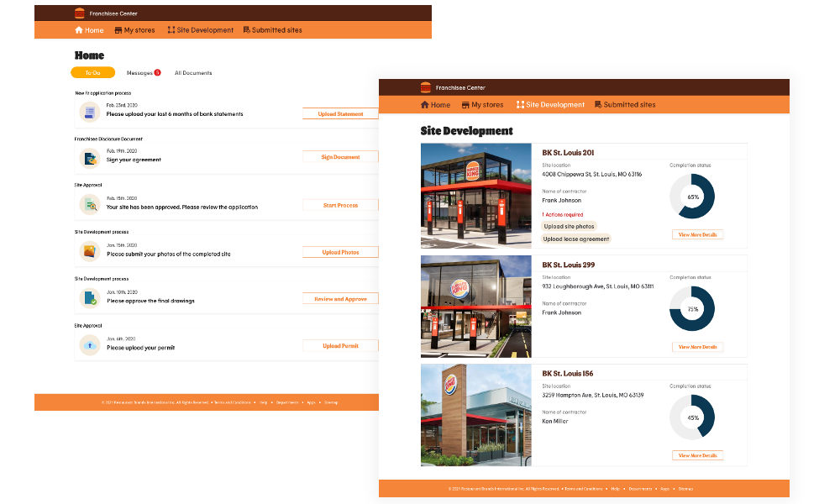Click 'Please upload your permit' text
This screenshot has width=840, height=504.
pyautogui.click(x=140, y=348)
